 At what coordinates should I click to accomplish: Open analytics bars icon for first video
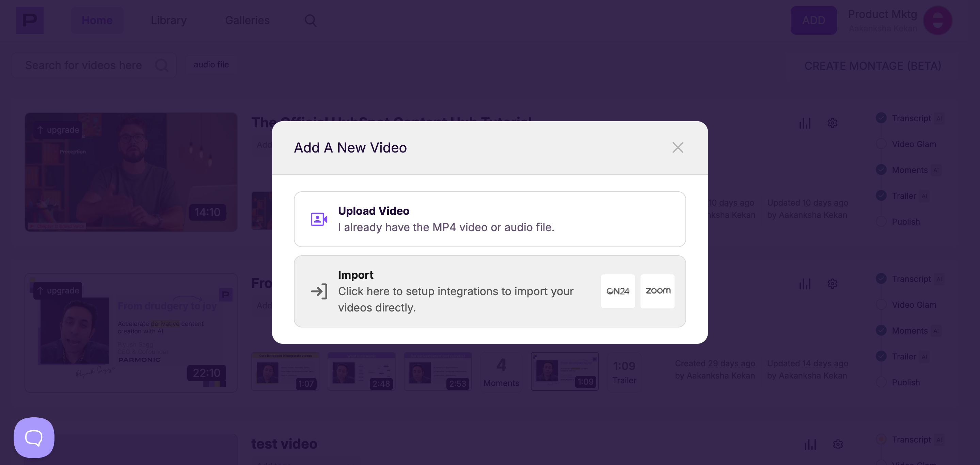[805, 123]
